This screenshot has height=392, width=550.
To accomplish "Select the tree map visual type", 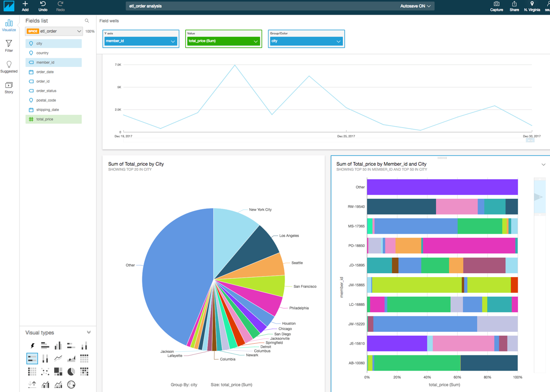I will click(58, 371).
